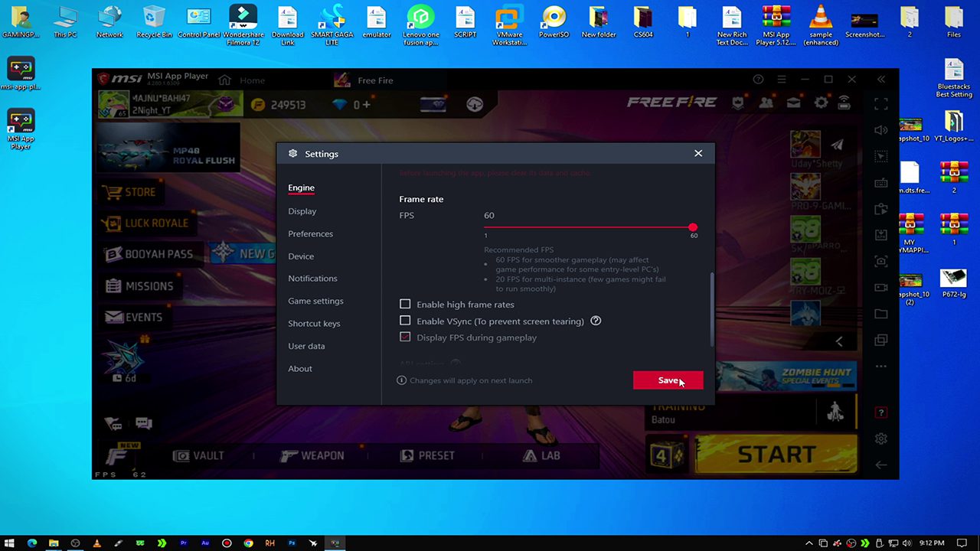This screenshot has height=551, width=980.
Task: Open the SMART GAGA LITE desktop icon
Action: (332, 25)
